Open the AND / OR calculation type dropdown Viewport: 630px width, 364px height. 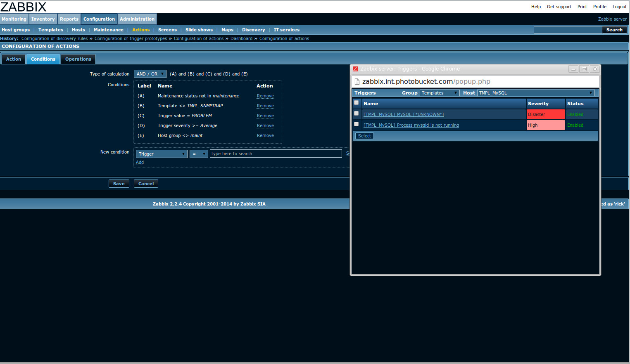tap(150, 74)
